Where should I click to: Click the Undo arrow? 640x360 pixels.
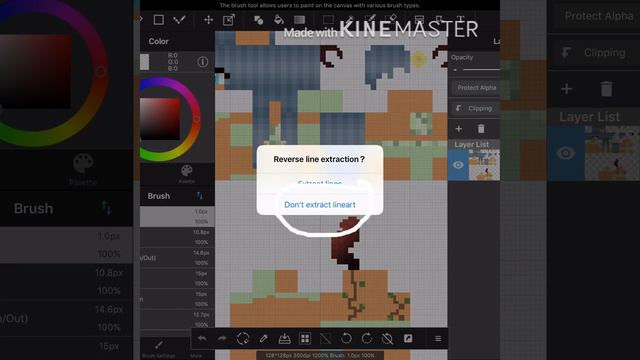pyautogui.click(x=202, y=338)
